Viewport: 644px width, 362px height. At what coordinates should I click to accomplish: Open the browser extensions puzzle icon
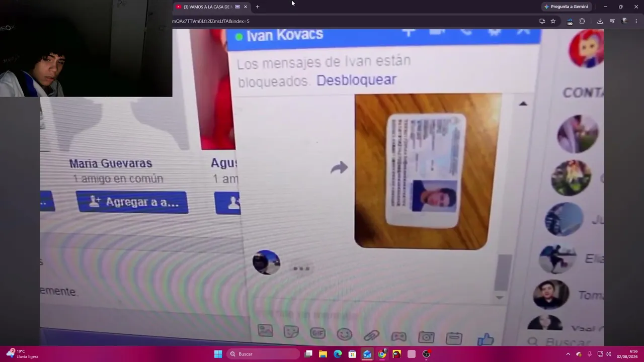(x=582, y=21)
